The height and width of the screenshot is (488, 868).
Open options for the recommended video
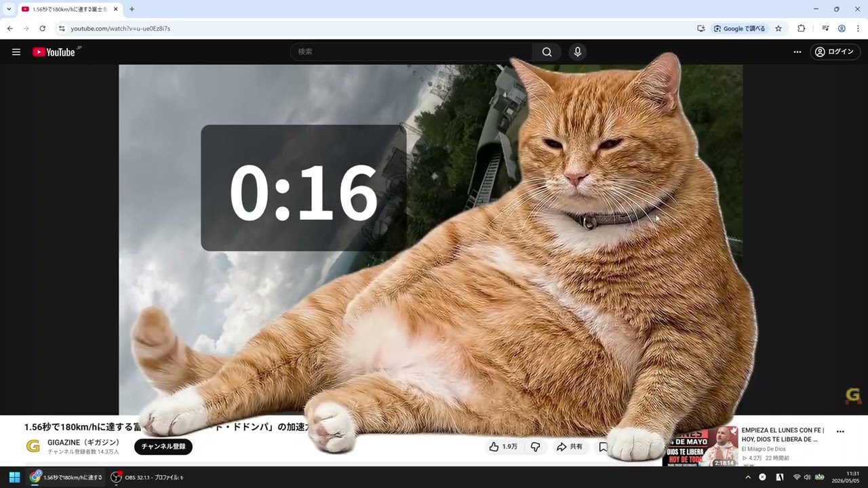click(840, 432)
